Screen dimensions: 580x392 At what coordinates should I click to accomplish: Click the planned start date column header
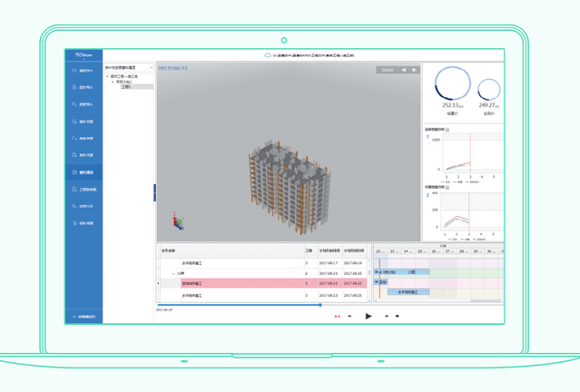click(x=329, y=250)
